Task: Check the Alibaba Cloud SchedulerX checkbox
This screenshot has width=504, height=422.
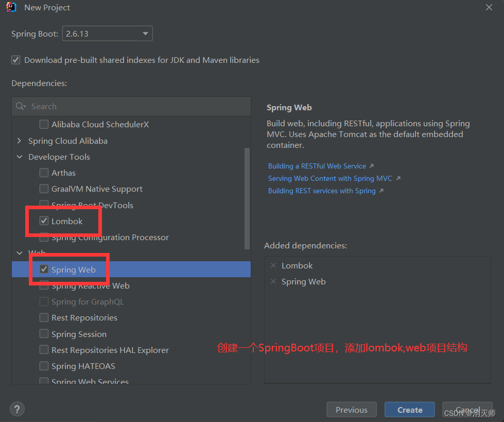Action: click(44, 124)
